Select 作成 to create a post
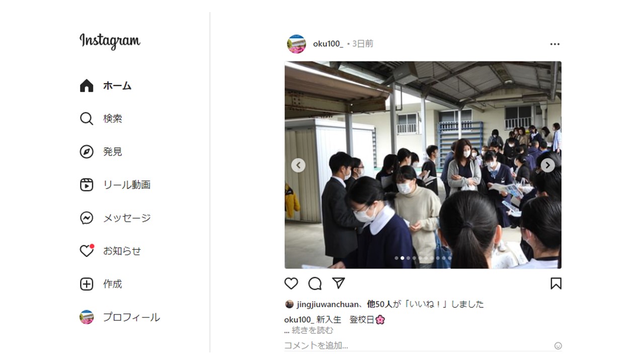 (x=101, y=284)
